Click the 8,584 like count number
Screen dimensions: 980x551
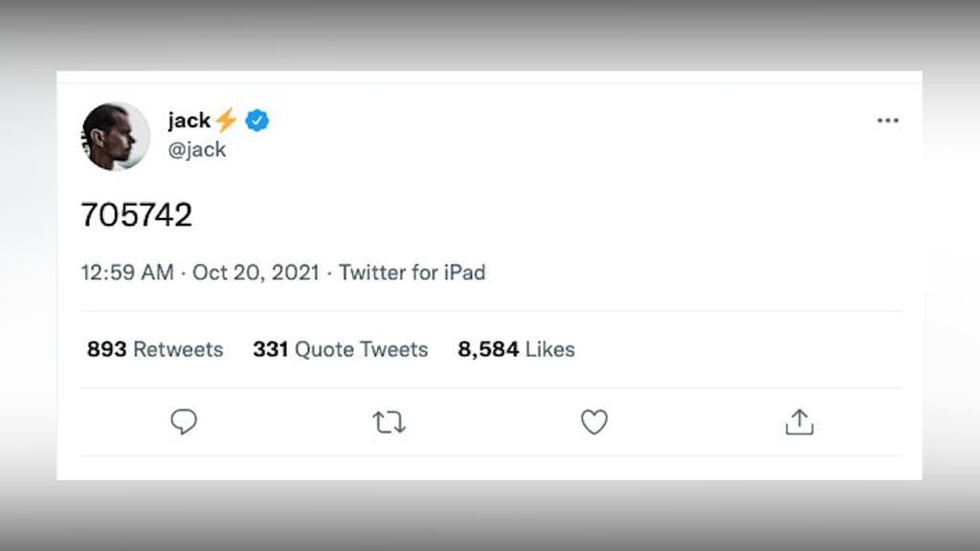[x=487, y=349]
